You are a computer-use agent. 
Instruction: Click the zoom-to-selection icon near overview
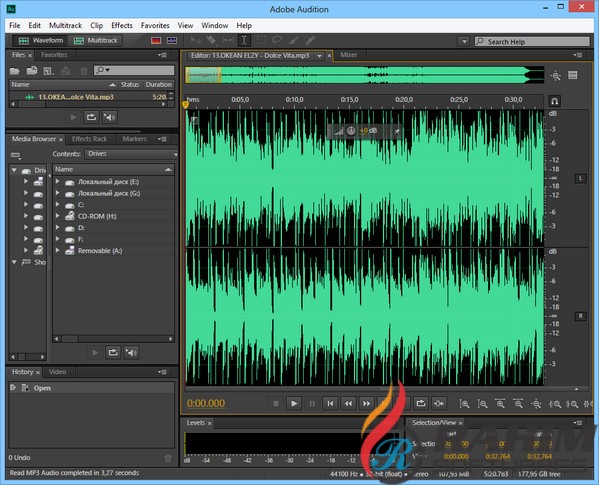point(556,76)
